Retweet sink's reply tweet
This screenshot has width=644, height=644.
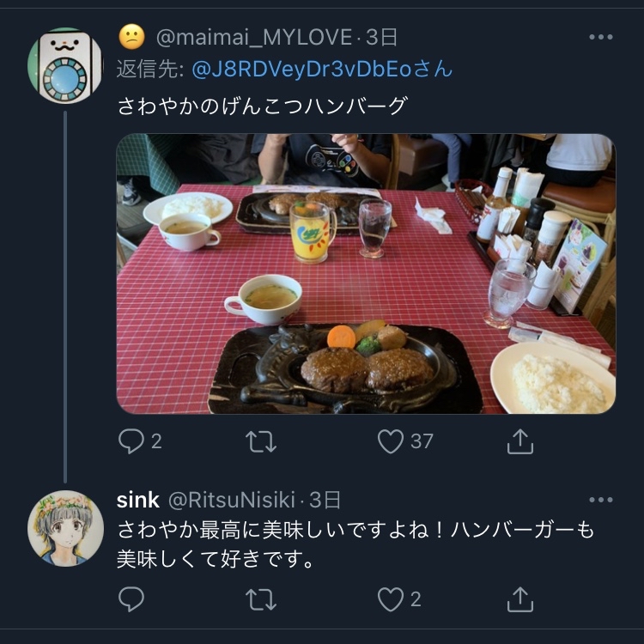(261, 599)
